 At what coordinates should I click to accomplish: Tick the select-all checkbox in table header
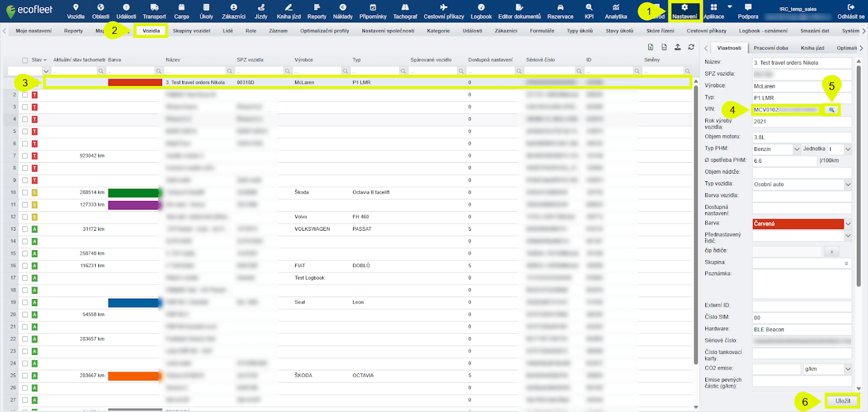25,60
